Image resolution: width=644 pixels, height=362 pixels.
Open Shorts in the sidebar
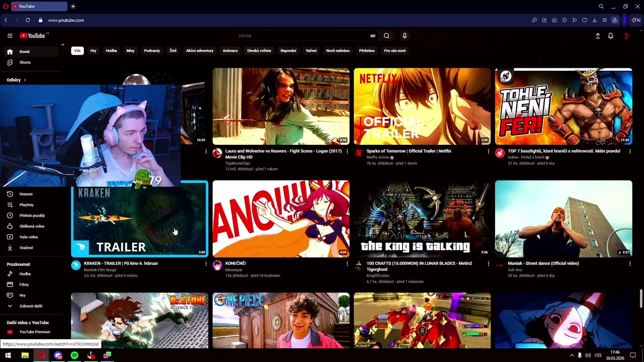[x=30, y=62]
